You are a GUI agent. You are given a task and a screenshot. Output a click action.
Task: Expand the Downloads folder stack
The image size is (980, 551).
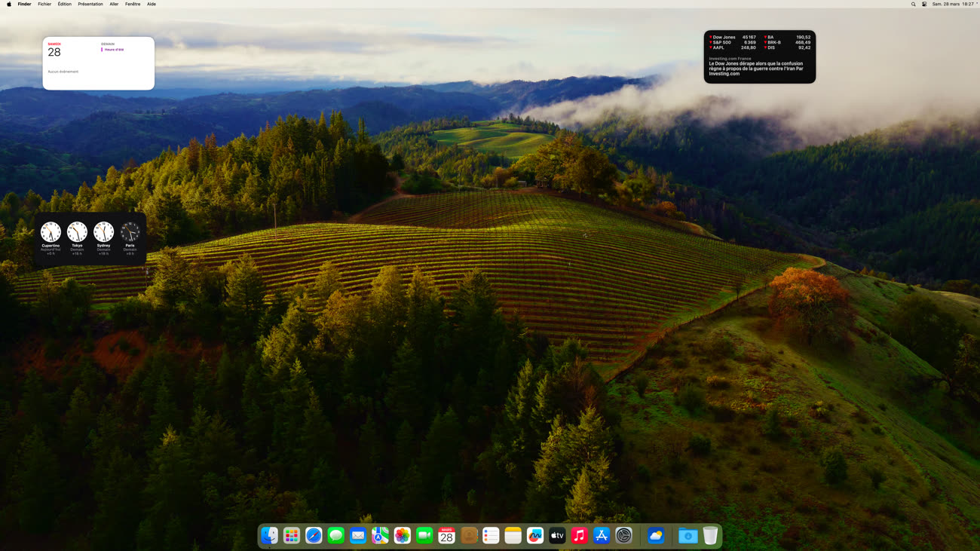coord(688,535)
